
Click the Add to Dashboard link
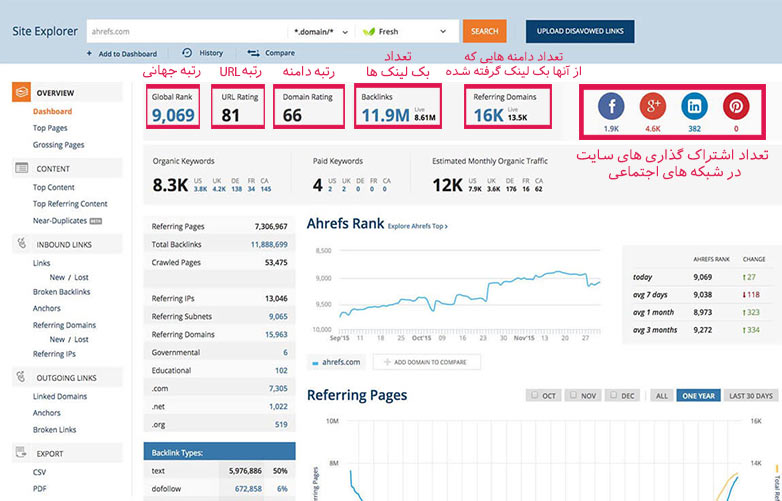pyautogui.click(x=128, y=53)
